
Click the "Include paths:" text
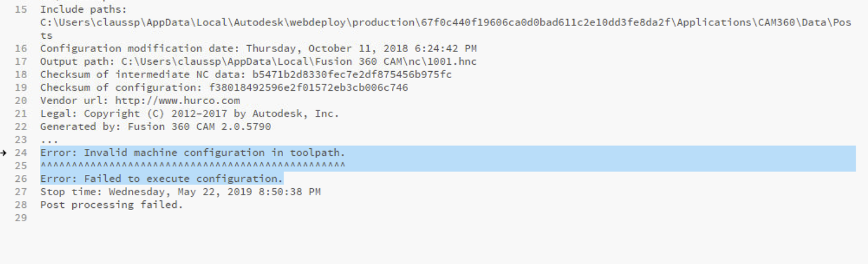[x=83, y=10]
